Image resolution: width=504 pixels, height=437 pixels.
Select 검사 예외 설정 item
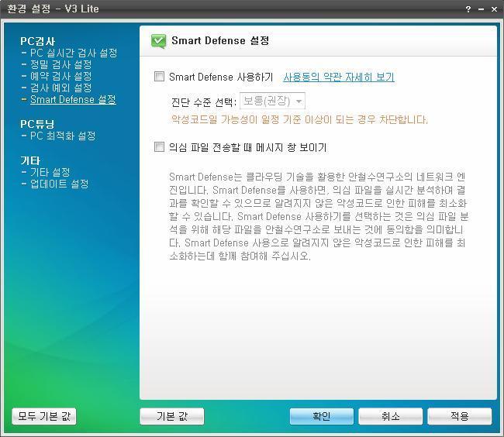[x=60, y=88]
